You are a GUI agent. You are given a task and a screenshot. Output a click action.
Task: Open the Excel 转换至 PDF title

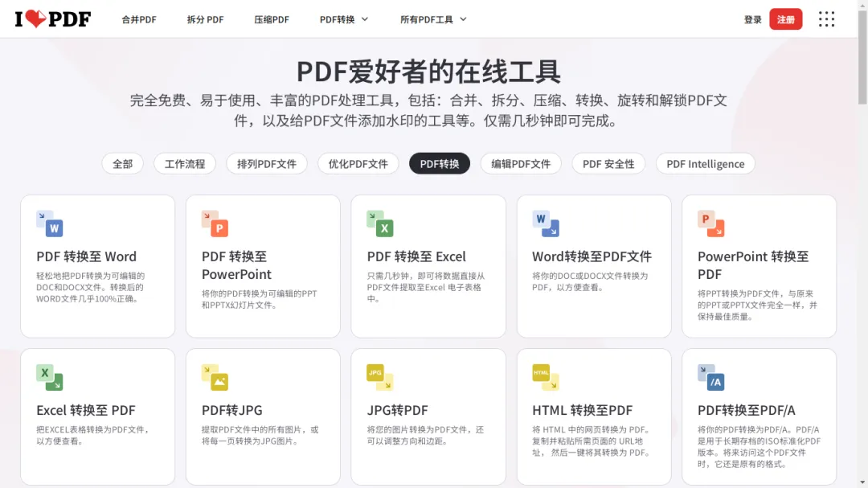(x=86, y=410)
